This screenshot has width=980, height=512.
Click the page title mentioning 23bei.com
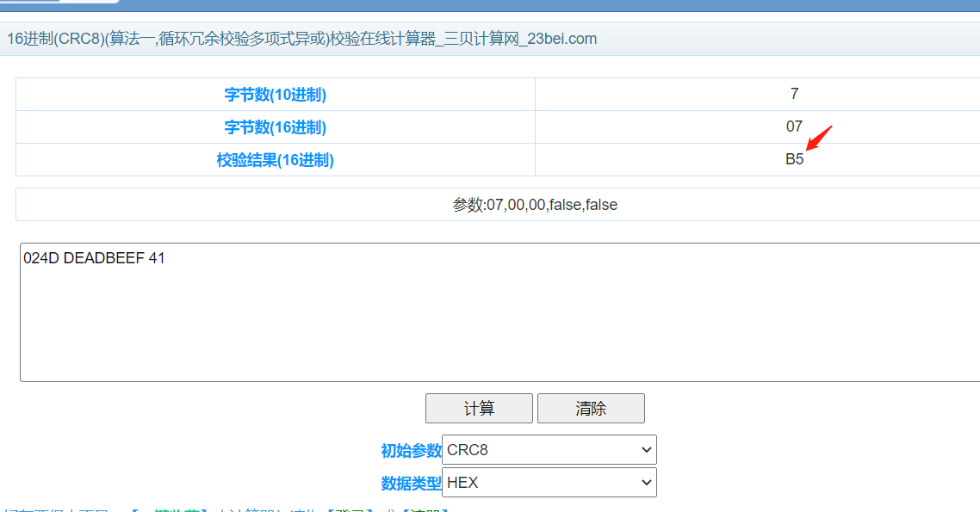pyautogui.click(x=302, y=39)
